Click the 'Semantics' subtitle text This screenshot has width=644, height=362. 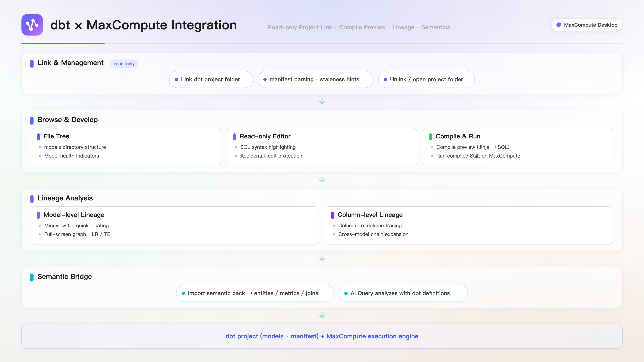tap(436, 27)
